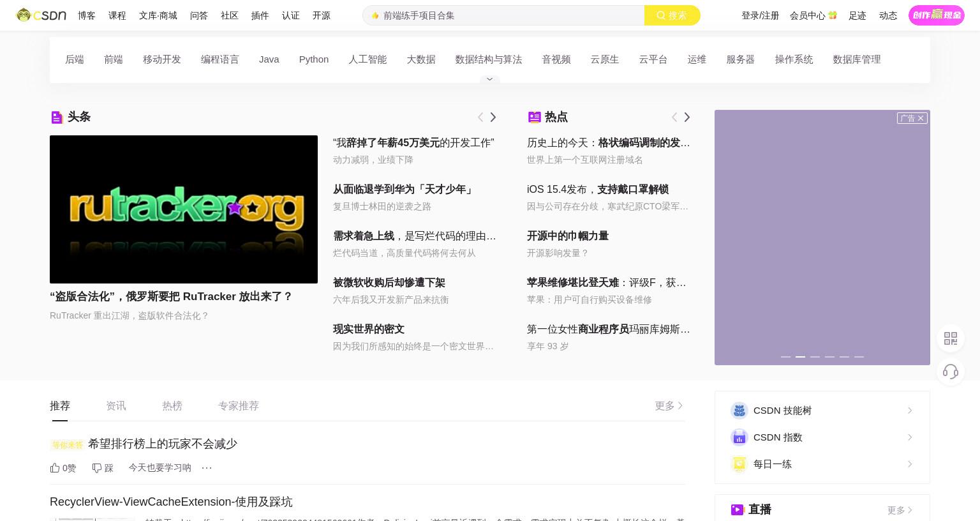Open article 现实世界的密文
This screenshot has width=980, height=521.
click(x=369, y=329)
